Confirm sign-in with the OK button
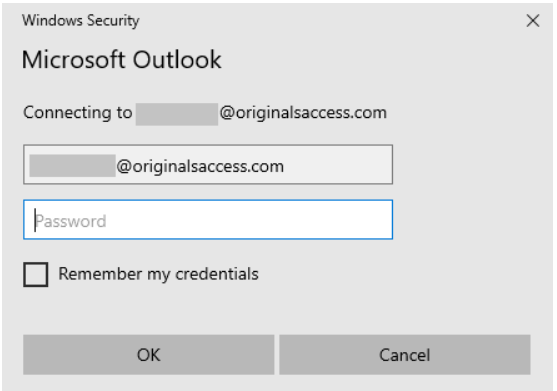 (148, 354)
